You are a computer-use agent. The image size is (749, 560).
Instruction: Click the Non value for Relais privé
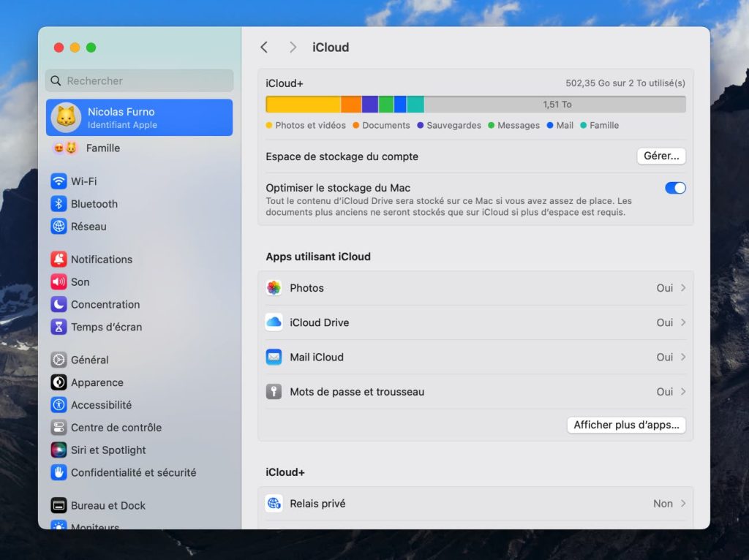coord(663,503)
